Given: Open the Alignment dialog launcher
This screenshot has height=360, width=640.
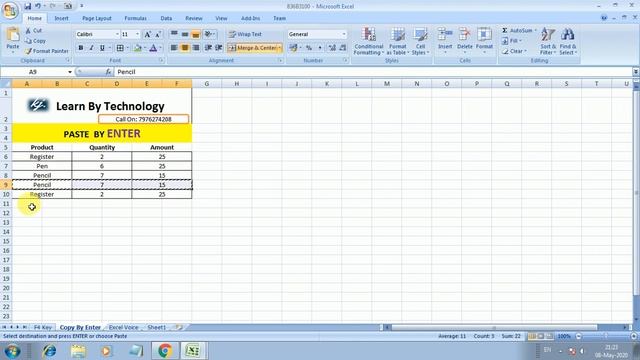Looking at the screenshot, I should (280, 60).
